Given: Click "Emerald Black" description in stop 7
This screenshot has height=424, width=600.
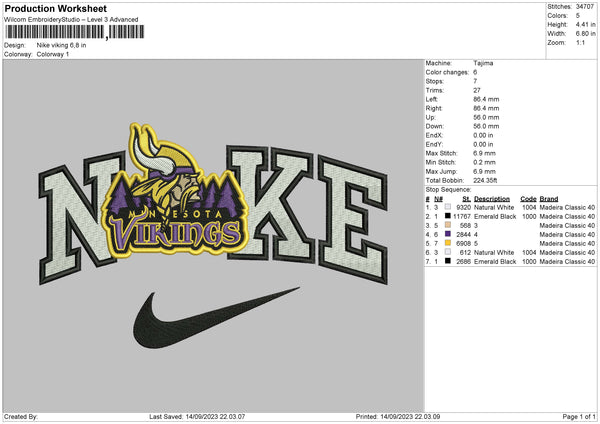Looking at the screenshot, I should (495, 262).
